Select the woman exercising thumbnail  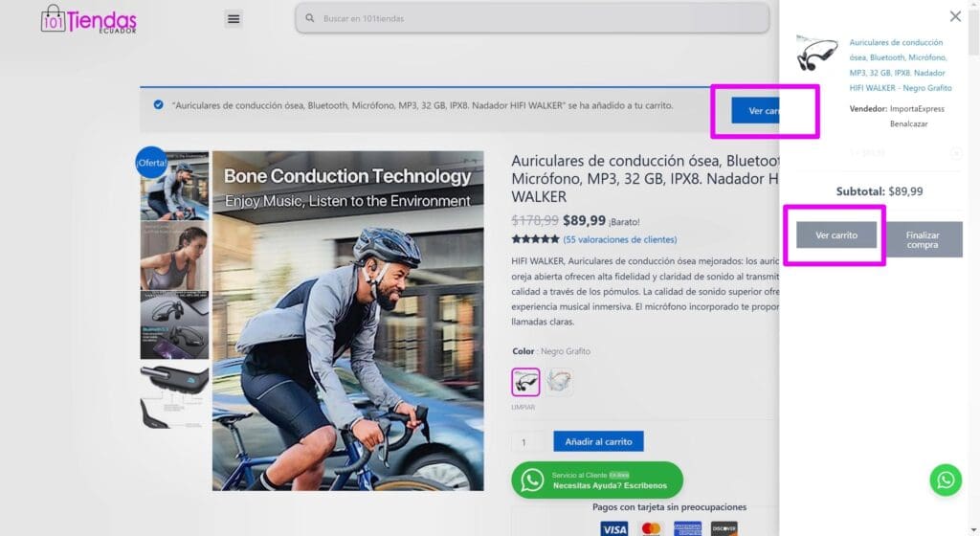tap(174, 255)
